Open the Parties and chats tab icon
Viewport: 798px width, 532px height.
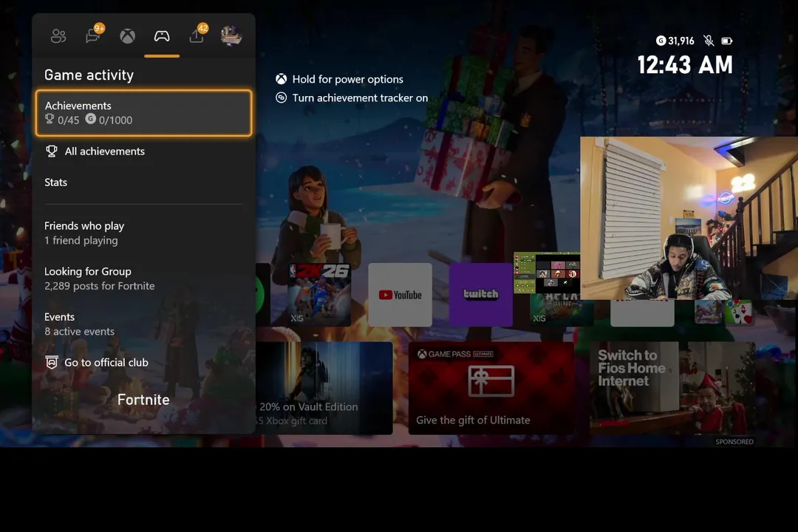point(92,36)
